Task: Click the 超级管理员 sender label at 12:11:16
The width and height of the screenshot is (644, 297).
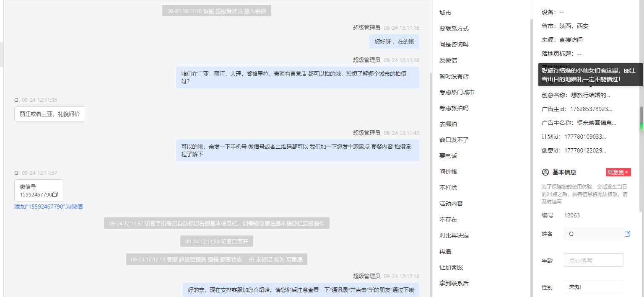Action: (x=366, y=28)
